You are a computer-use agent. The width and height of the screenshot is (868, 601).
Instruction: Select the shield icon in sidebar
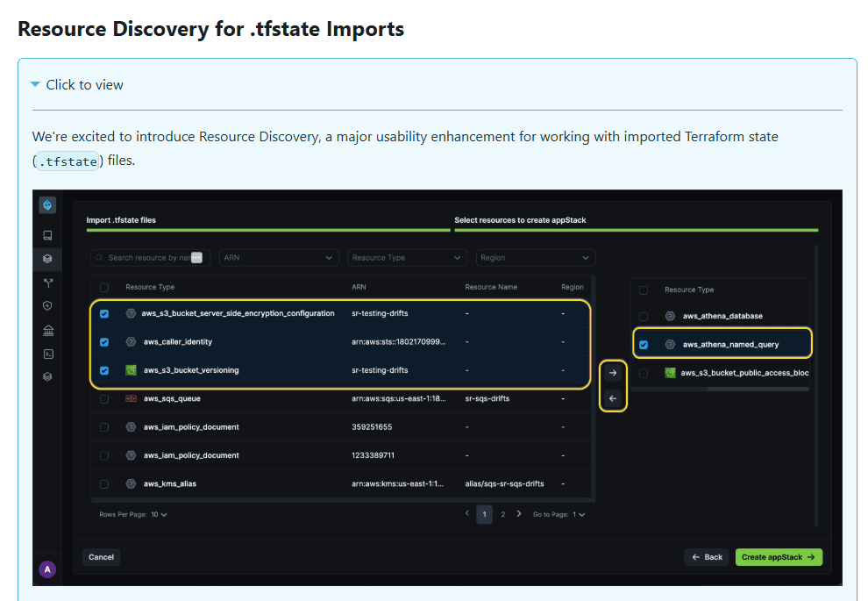point(47,305)
